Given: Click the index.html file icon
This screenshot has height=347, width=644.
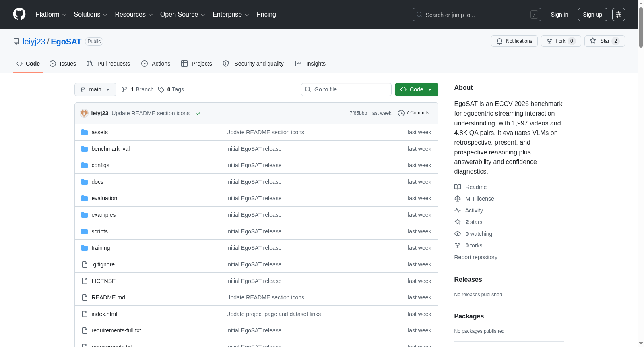Looking at the screenshot, I should 85,314.
